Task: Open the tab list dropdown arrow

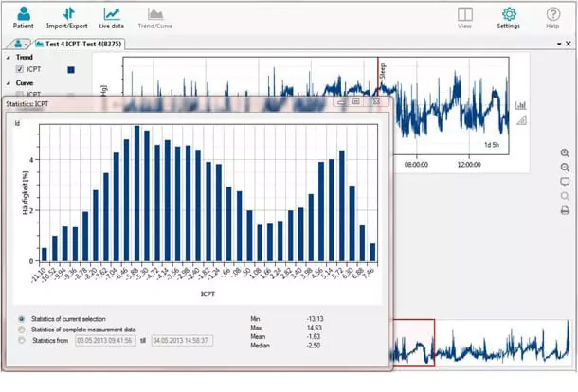Action: (559, 44)
